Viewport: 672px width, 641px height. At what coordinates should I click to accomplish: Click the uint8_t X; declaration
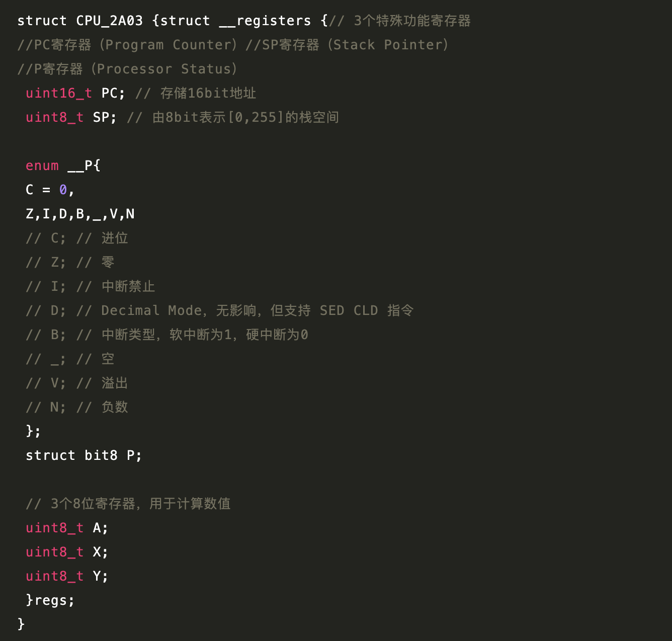coord(67,552)
